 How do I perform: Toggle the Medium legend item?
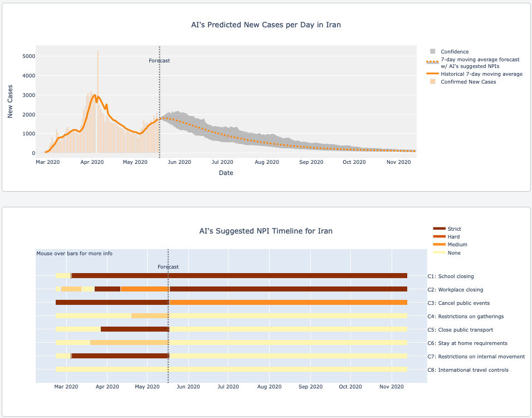(x=457, y=245)
